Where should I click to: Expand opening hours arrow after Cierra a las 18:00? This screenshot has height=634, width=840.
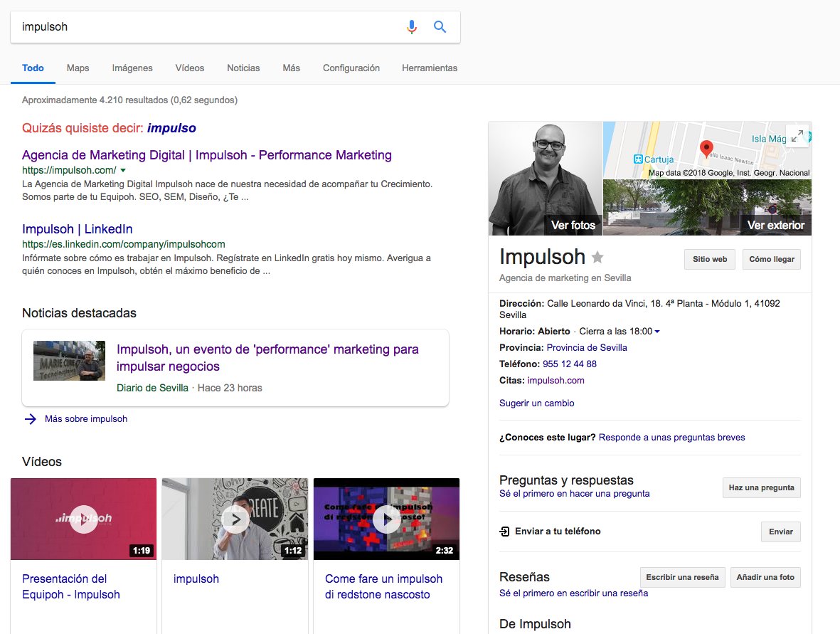tap(657, 332)
